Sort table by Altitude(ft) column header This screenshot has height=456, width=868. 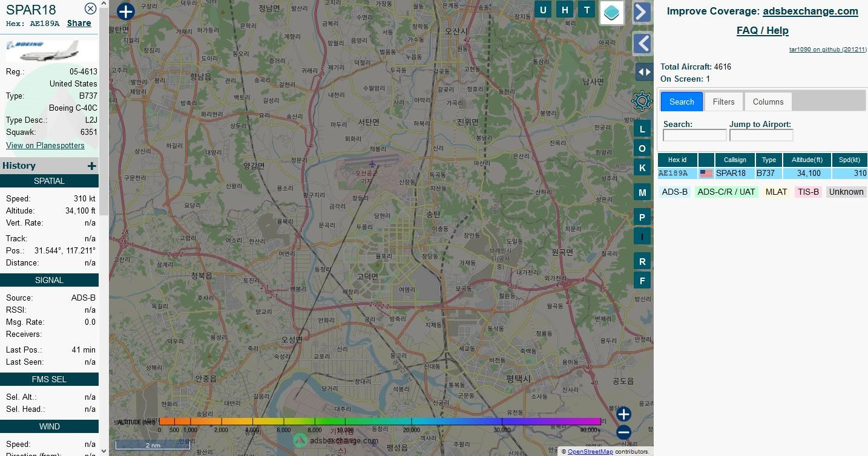coord(807,160)
